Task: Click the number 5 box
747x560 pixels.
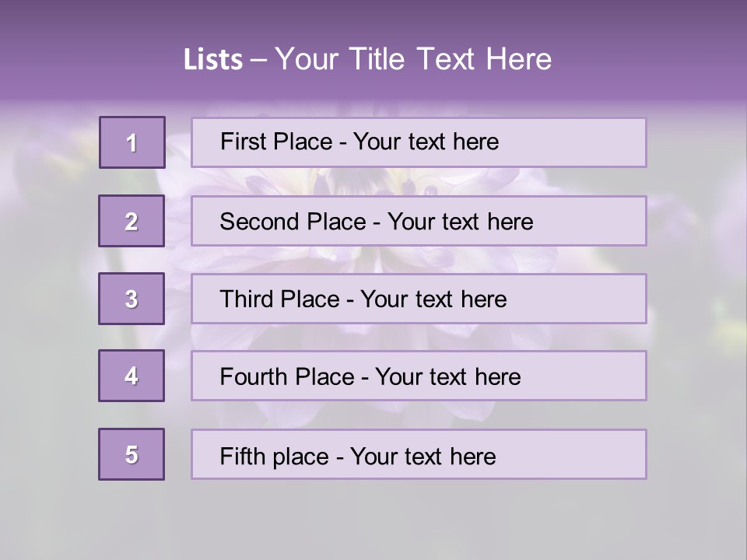Action: [x=132, y=454]
